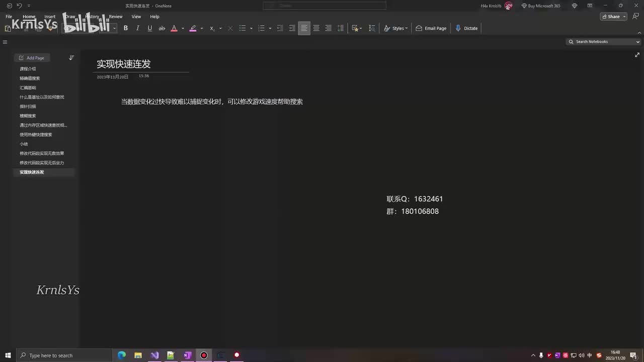This screenshot has width=644, height=362.
Task: Start Dictate with the microphone button
Action: pyautogui.click(x=466, y=28)
